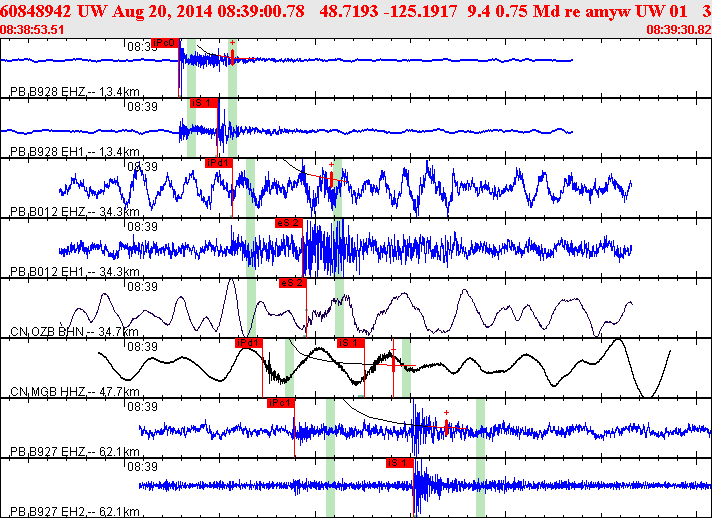This screenshot has height=518, width=712.
Task: Click the red coda marker on B928 EHZ trace
Action: [x=232, y=57]
